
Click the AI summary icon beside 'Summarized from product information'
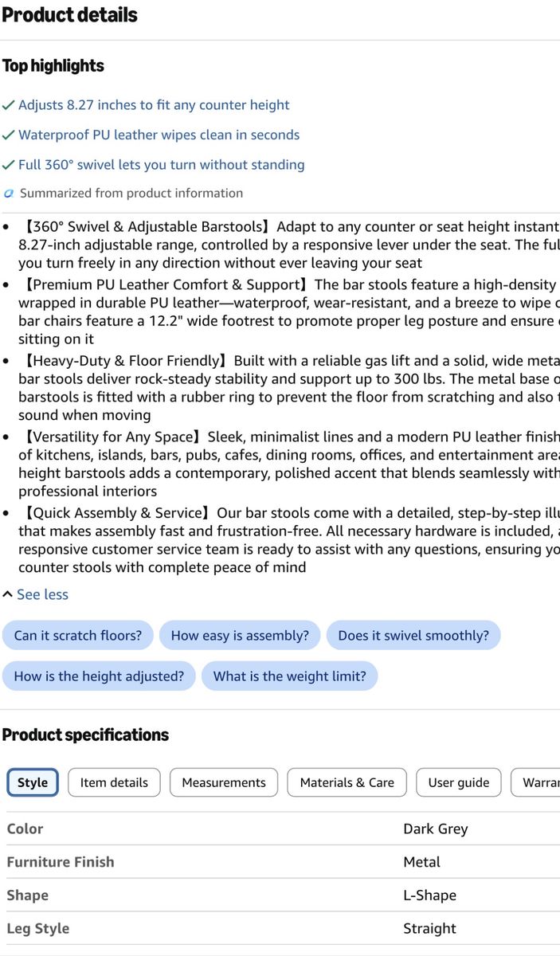pos(9,194)
